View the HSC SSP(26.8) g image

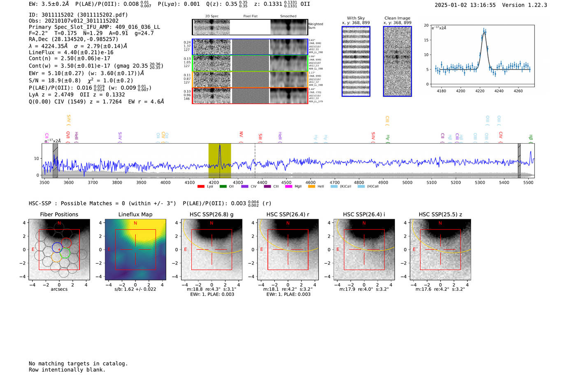tap(211, 249)
